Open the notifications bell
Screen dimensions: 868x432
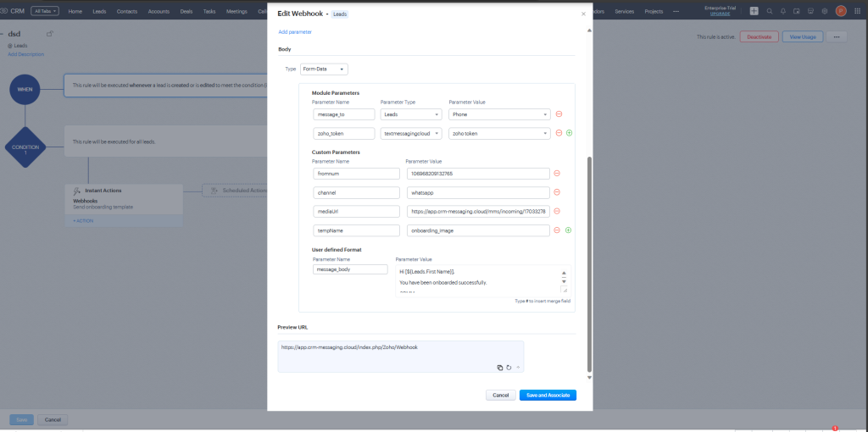782,11
